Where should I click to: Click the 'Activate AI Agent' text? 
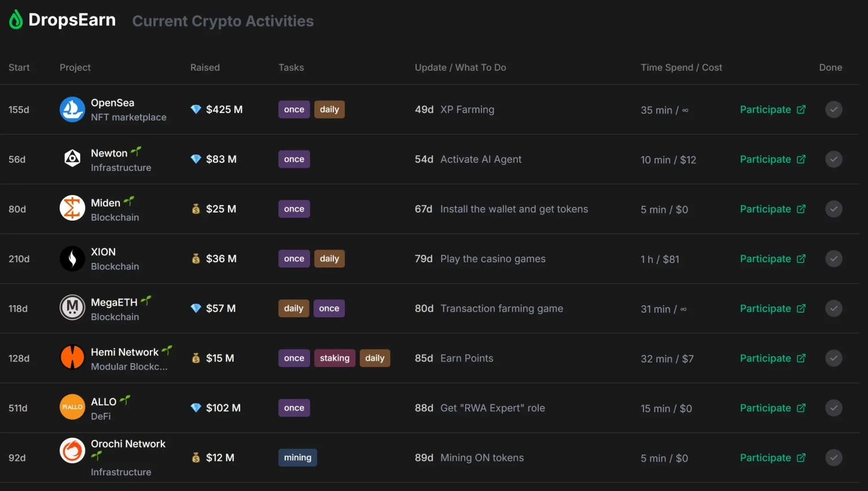(x=481, y=159)
